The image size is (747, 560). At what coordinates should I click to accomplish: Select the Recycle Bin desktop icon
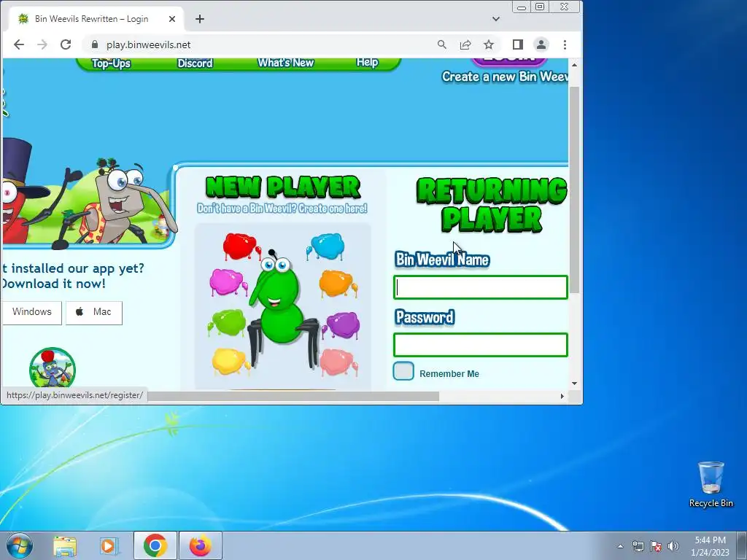pyautogui.click(x=711, y=484)
